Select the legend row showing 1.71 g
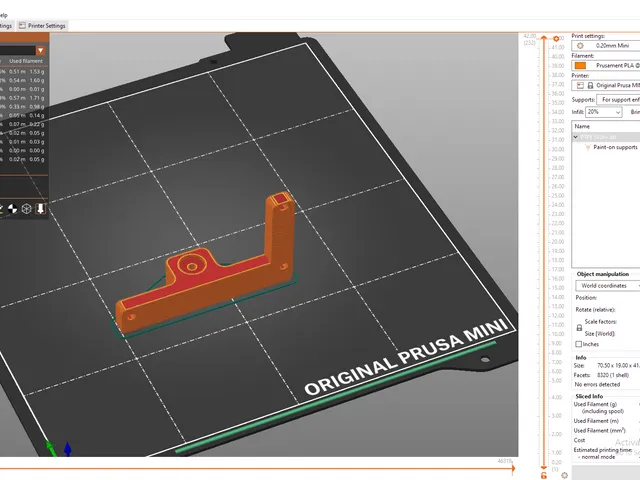The width and height of the screenshot is (640, 480). pos(22,98)
